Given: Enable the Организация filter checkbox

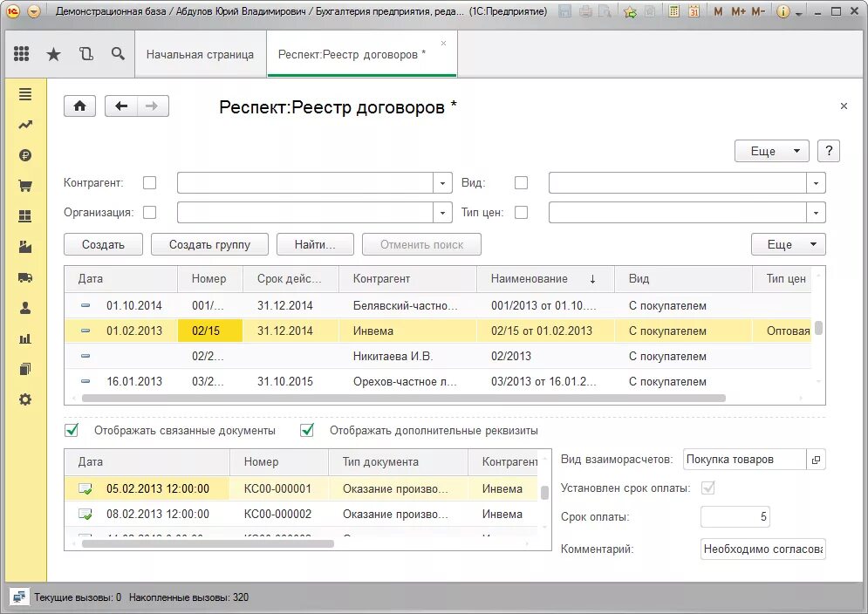Looking at the screenshot, I should (149, 213).
